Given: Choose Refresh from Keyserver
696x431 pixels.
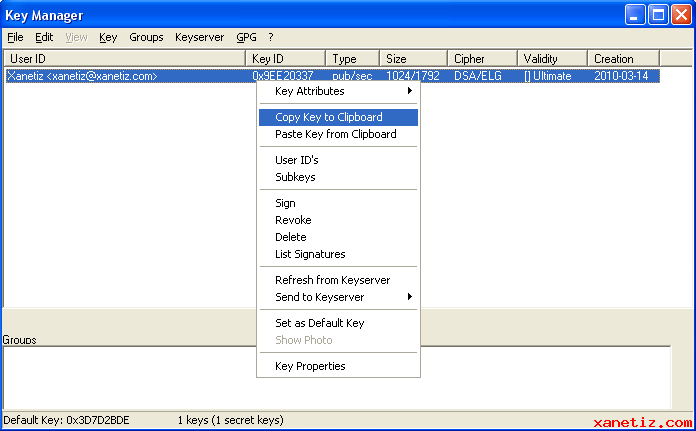Looking at the screenshot, I should coord(338,280).
